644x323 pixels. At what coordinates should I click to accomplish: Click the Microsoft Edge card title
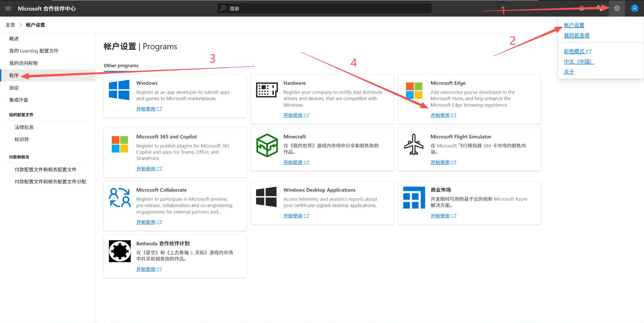pyautogui.click(x=448, y=83)
